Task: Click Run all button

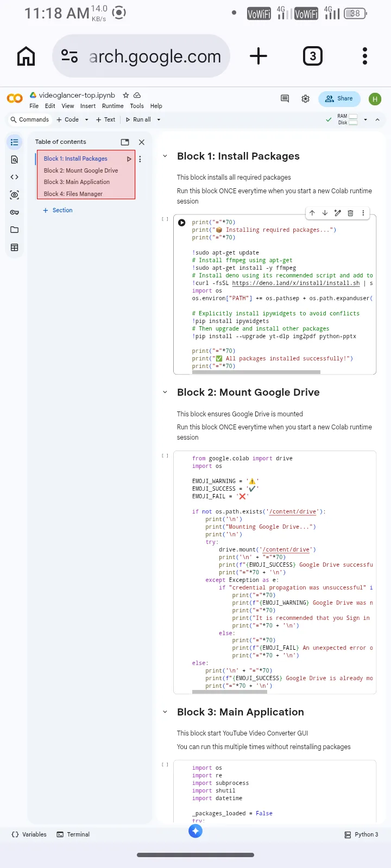Action: (138, 119)
